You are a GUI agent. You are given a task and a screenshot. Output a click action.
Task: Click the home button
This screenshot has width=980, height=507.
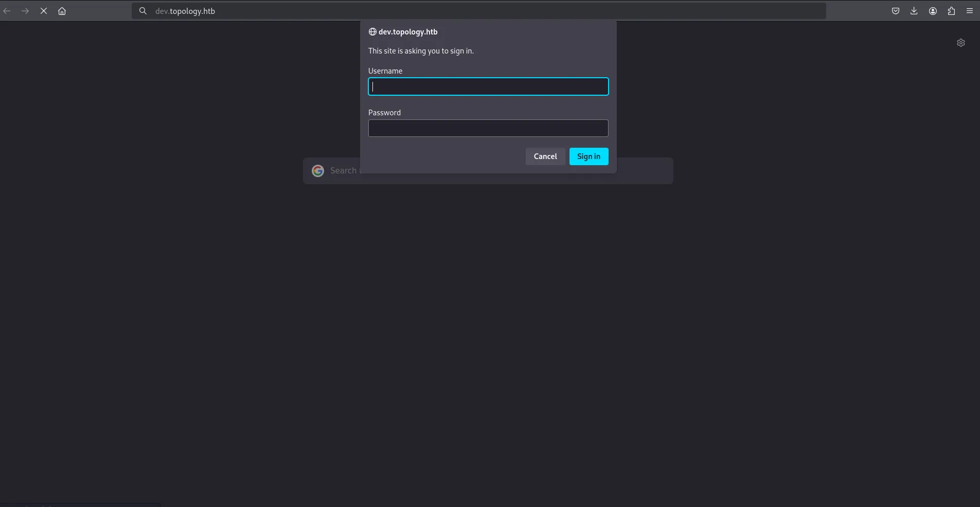pyautogui.click(x=62, y=11)
